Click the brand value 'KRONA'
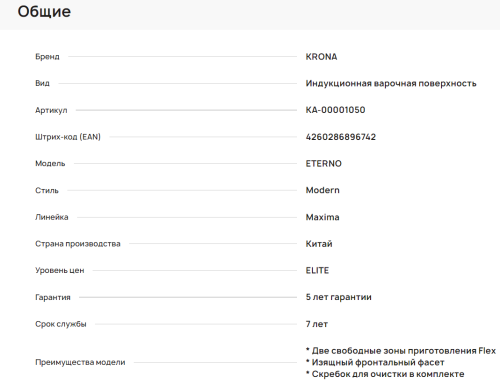The image size is (500, 391). coord(321,57)
